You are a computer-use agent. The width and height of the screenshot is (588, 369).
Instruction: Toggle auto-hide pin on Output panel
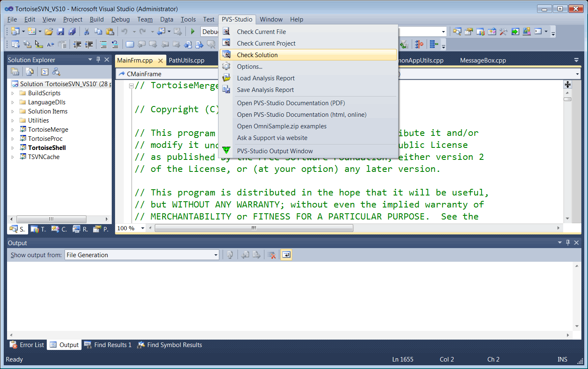click(568, 243)
